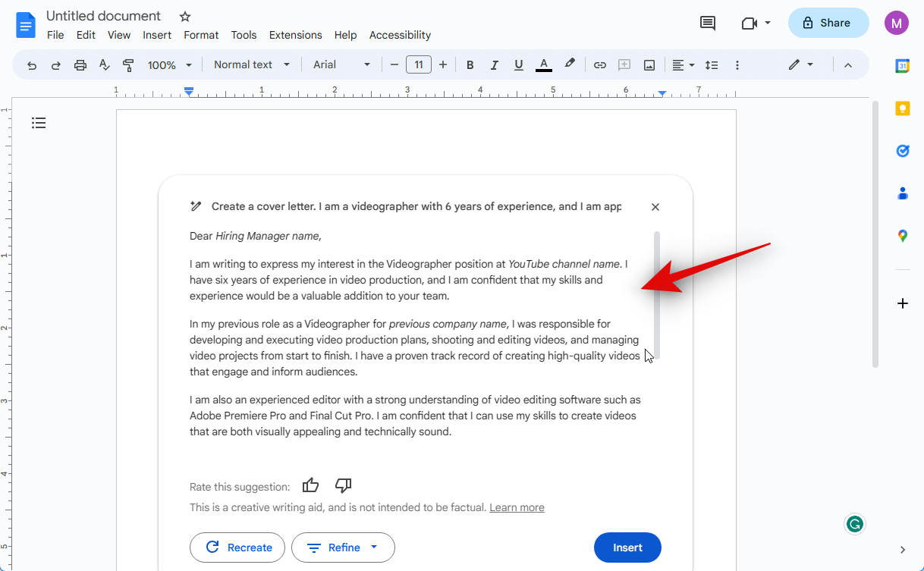
Task: Open the Extensions menu
Action: pyautogui.click(x=295, y=35)
